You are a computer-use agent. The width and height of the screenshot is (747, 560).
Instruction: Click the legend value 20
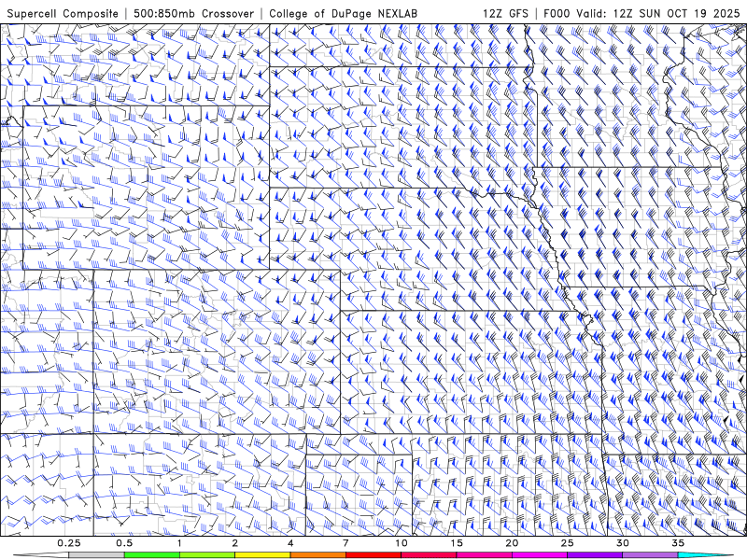click(x=512, y=543)
